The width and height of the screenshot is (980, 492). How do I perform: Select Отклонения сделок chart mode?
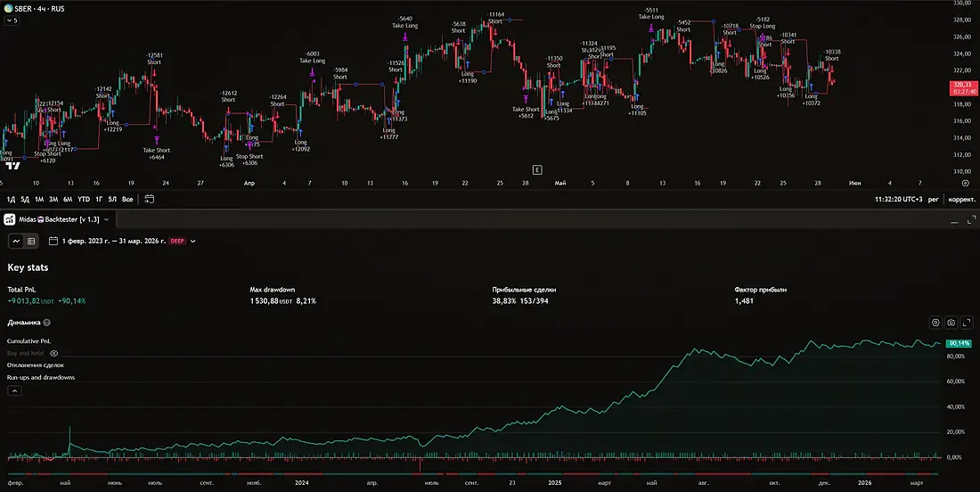point(36,365)
